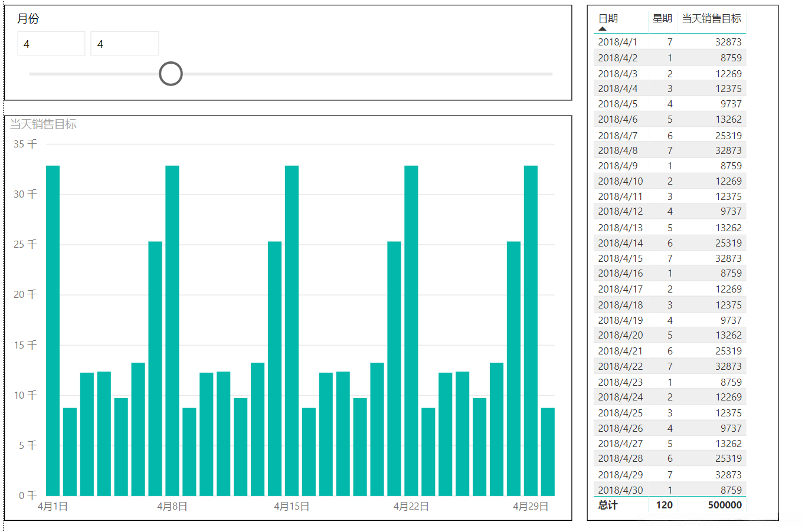
Task: Choose the 2018/4/24 date cell
Action: coord(620,397)
